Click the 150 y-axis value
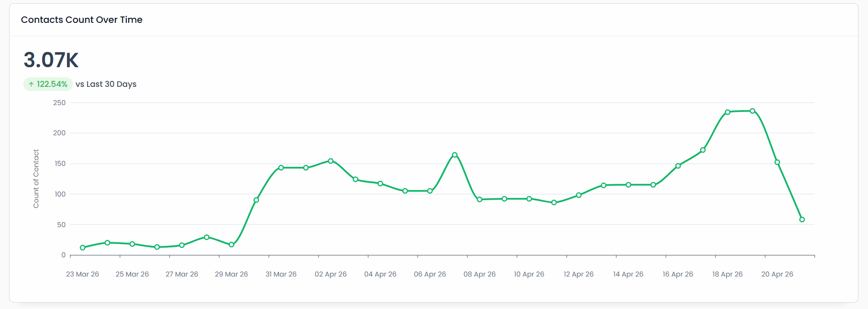The height and width of the screenshot is (309, 868). [x=60, y=164]
